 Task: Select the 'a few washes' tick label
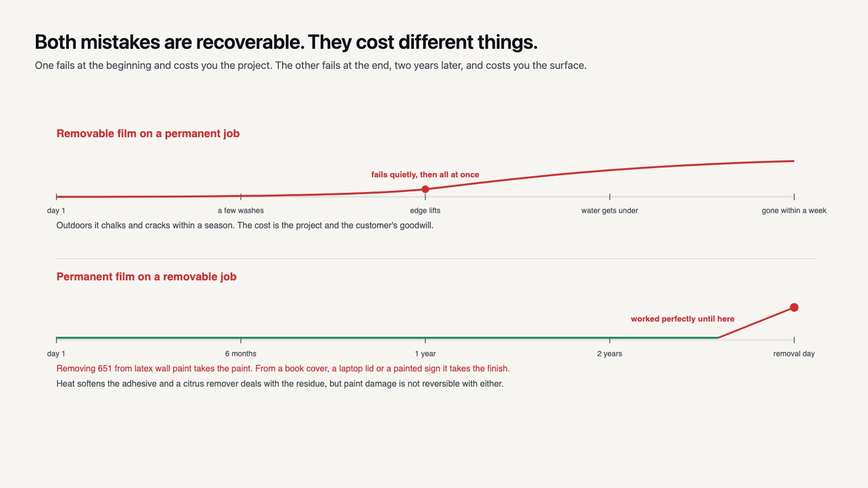241,210
